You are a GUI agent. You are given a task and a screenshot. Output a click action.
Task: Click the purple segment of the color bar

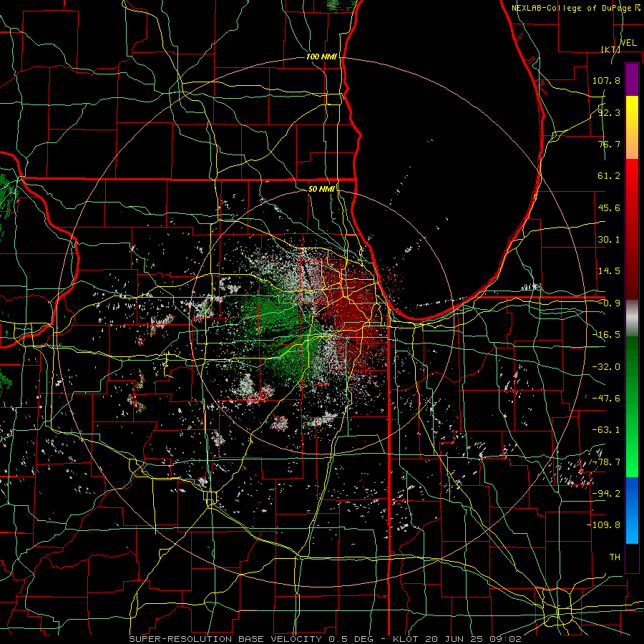click(632, 79)
